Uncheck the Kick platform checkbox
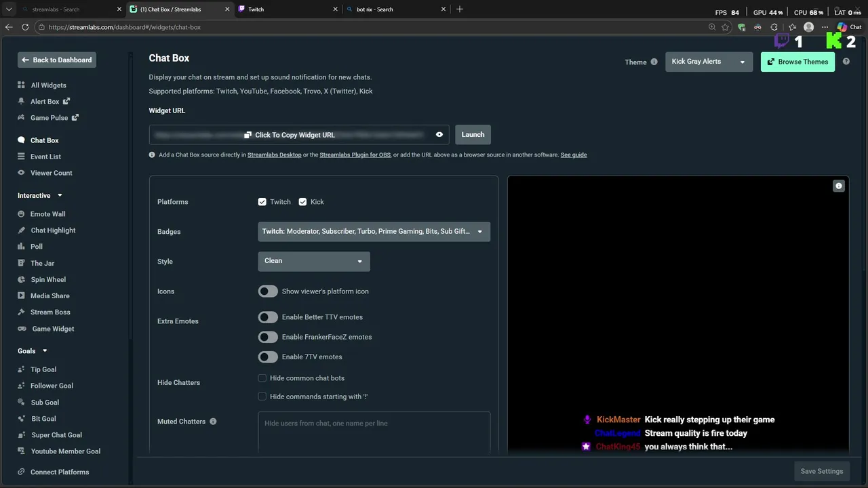The height and width of the screenshot is (488, 868). (x=302, y=202)
